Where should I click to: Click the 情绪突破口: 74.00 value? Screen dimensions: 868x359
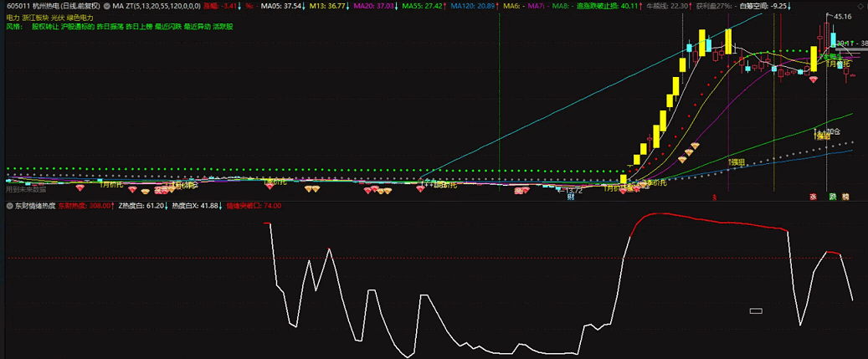click(x=254, y=206)
